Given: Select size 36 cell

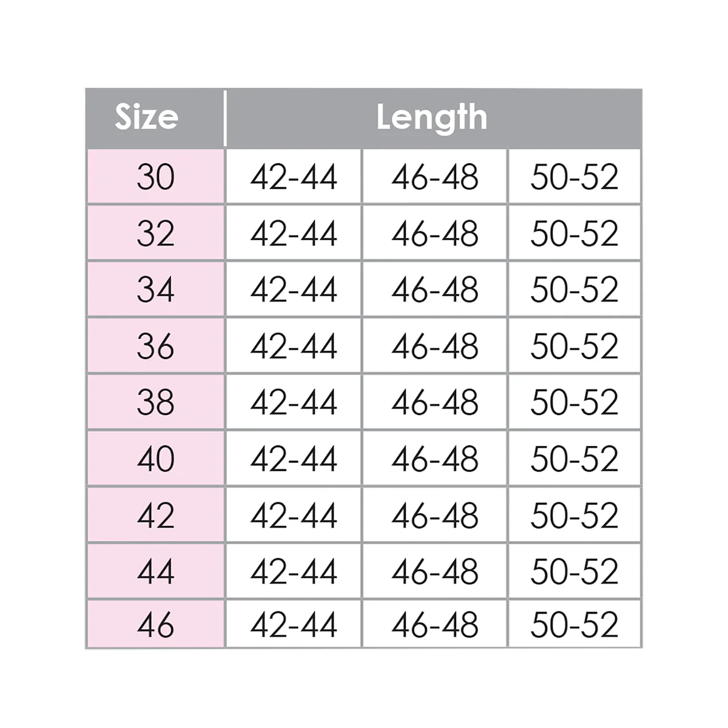Looking at the screenshot, I should (x=155, y=346).
